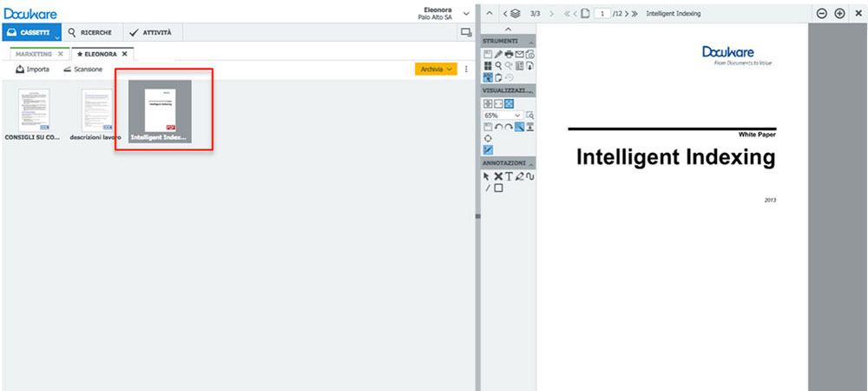868x391 pixels.
Task: Toggle the highlighted annotation display icon
Action: 488,149
